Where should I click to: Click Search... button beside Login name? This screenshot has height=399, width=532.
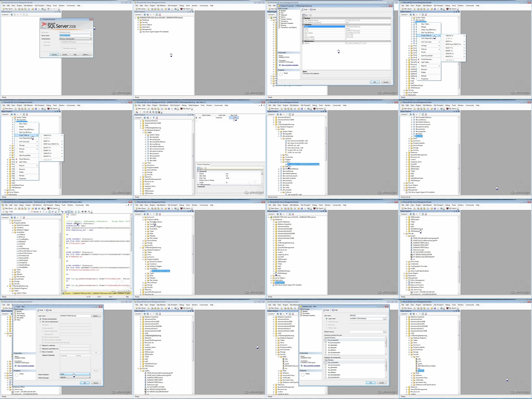point(96,316)
